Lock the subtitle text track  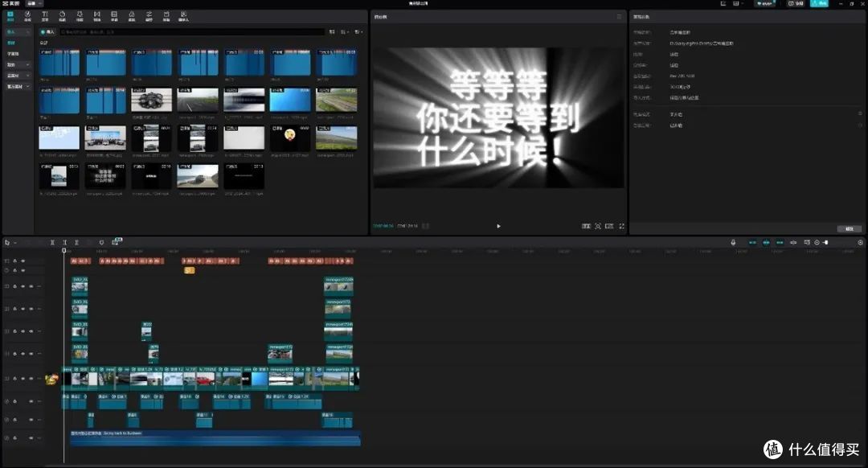pos(15,261)
